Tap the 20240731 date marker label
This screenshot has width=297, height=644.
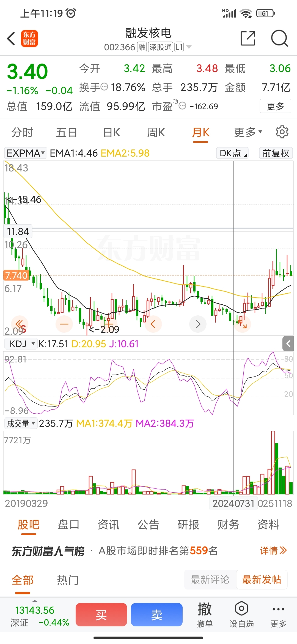click(x=233, y=503)
